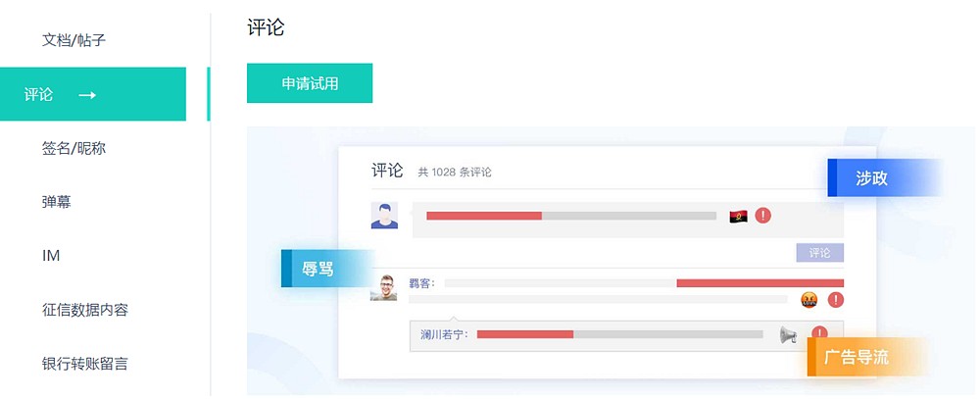Click the 辱骂 label tag
980x399 pixels.
(318, 269)
